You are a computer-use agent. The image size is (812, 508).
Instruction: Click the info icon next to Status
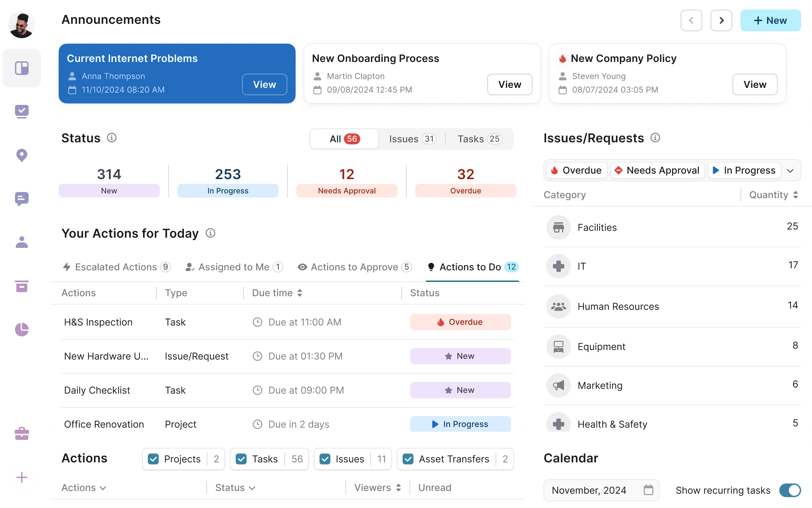[112, 138]
